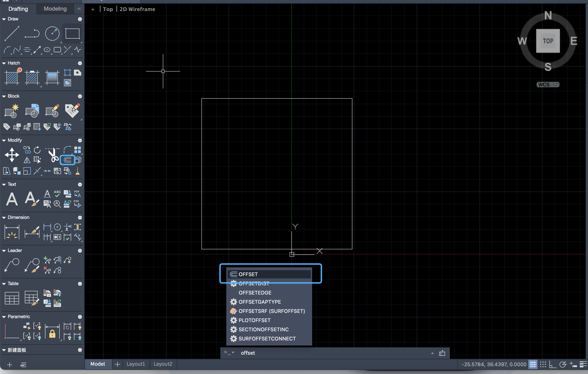Click the N compass direction on ViewCube
The height and width of the screenshot is (374, 588).
pyautogui.click(x=548, y=16)
